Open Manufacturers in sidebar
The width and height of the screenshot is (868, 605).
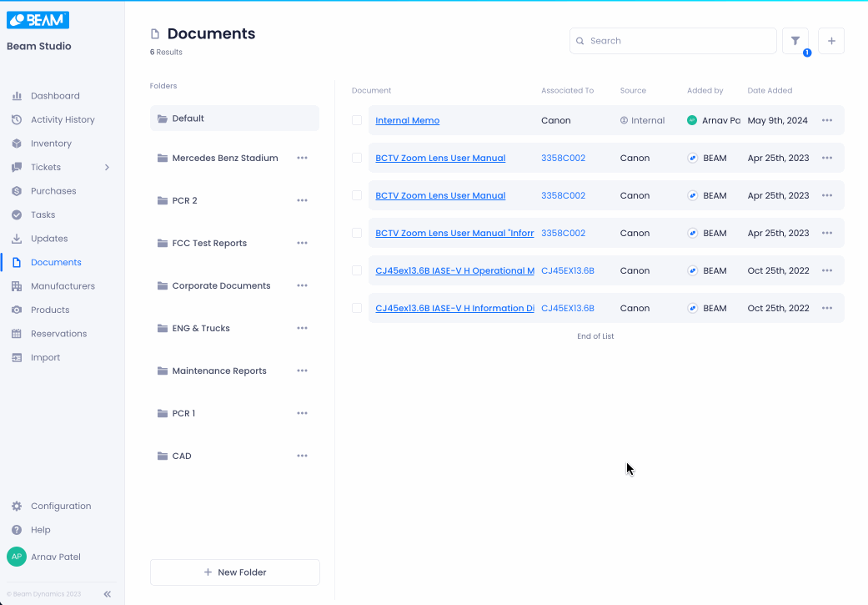click(x=63, y=286)
